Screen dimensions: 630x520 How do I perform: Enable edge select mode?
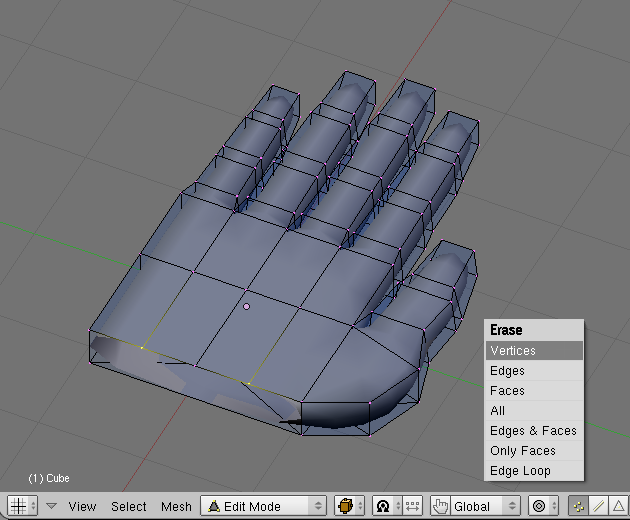598,506
